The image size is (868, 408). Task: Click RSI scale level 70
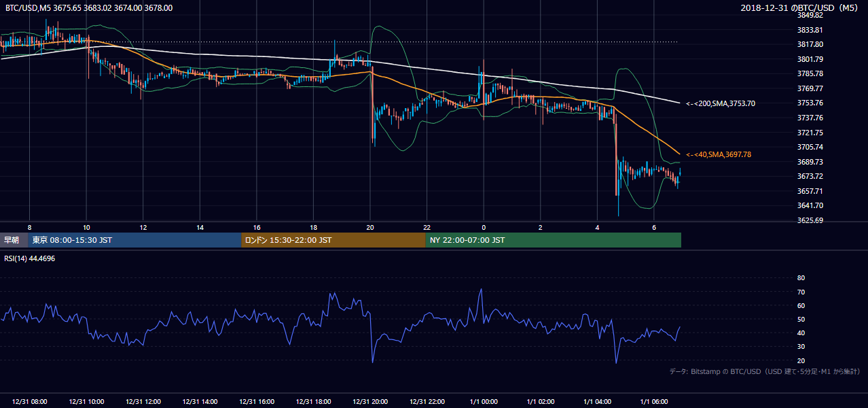point(801,292)
